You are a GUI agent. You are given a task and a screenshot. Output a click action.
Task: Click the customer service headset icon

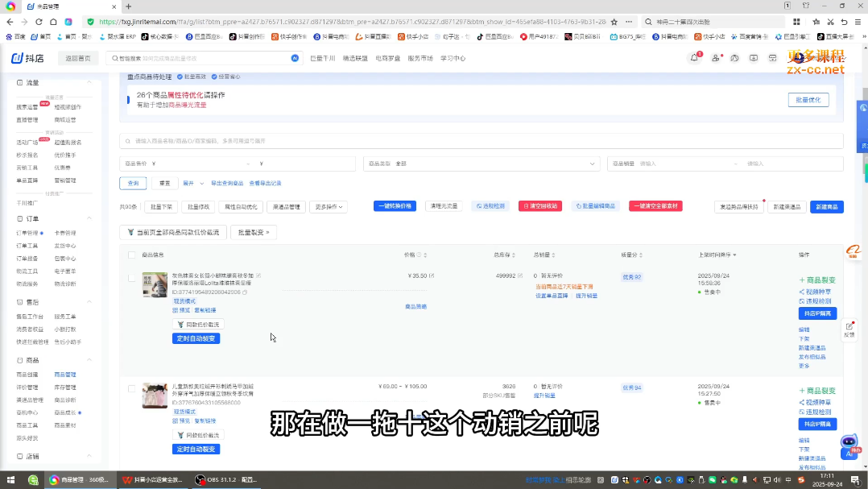click(x=734, y=58)
